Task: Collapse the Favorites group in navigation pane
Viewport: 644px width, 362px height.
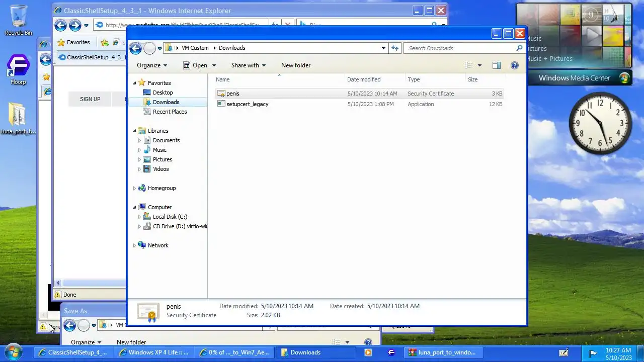Action: point(134,83)
